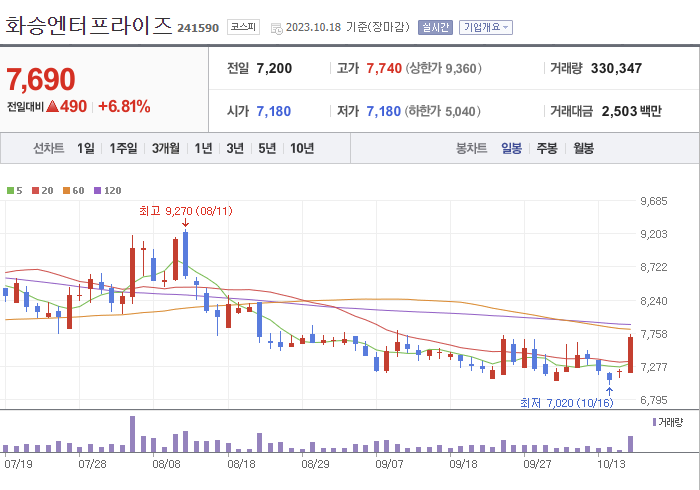The image size is (700, 490).
Task: Open the 기업개요 dropdown
Action: click(x=486, y=27)
